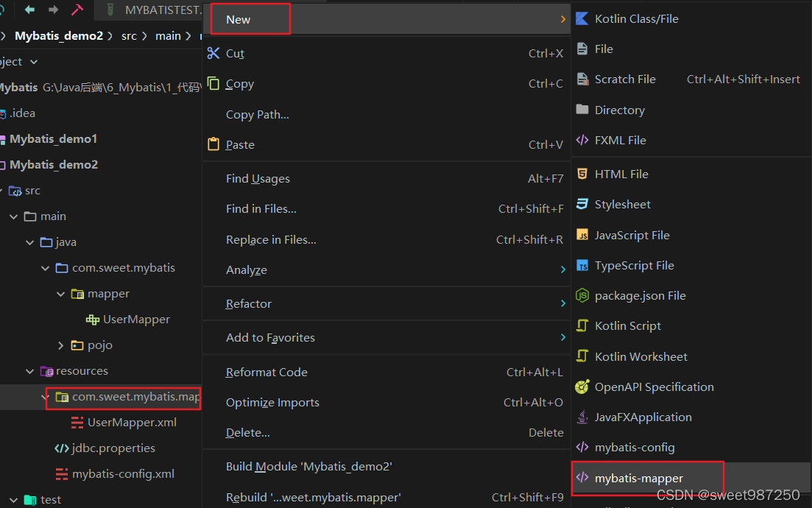Click Mybatis_demo2 in the breadcrumb
This screenshot has width=812, height=508.
[x=58, y=36]
